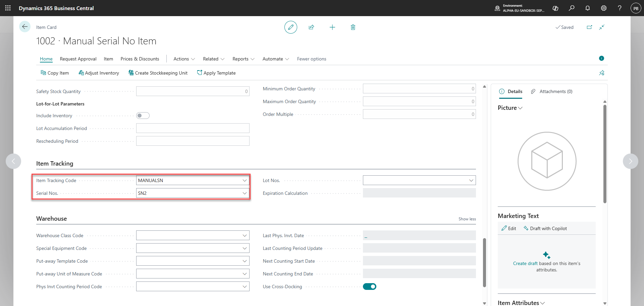Viewport: 644px width, 306px height.
Task: Click the placeholder item picture
Action: pyautogui.click(x=547, y=161)
